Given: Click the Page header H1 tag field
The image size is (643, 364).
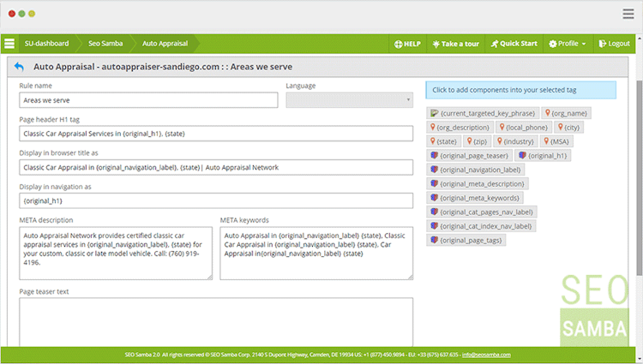Looking at the screenshot, I should pyautogui.click(x=216, y=134).
